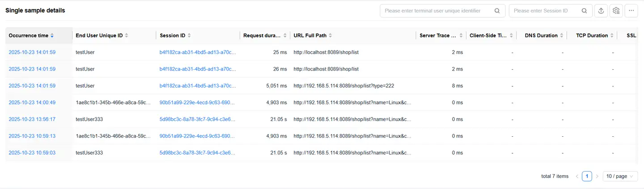Sort the Request duration column
The image size is (644, 189).
(285, 36)
